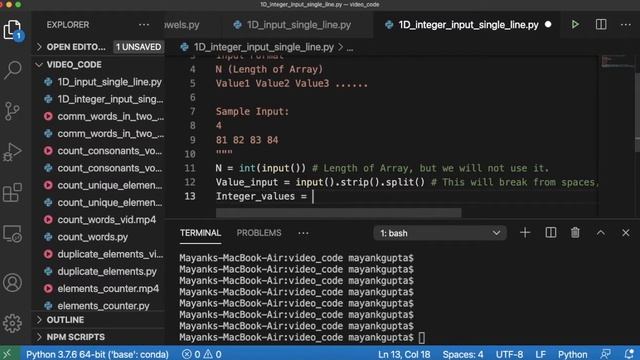Click line 11 N = int(input()) code
640x360 pixels.
(260, 168)
